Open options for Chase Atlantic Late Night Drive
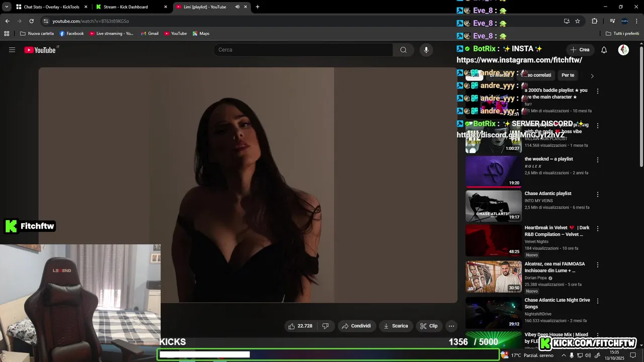 click(x=598, y=301)
